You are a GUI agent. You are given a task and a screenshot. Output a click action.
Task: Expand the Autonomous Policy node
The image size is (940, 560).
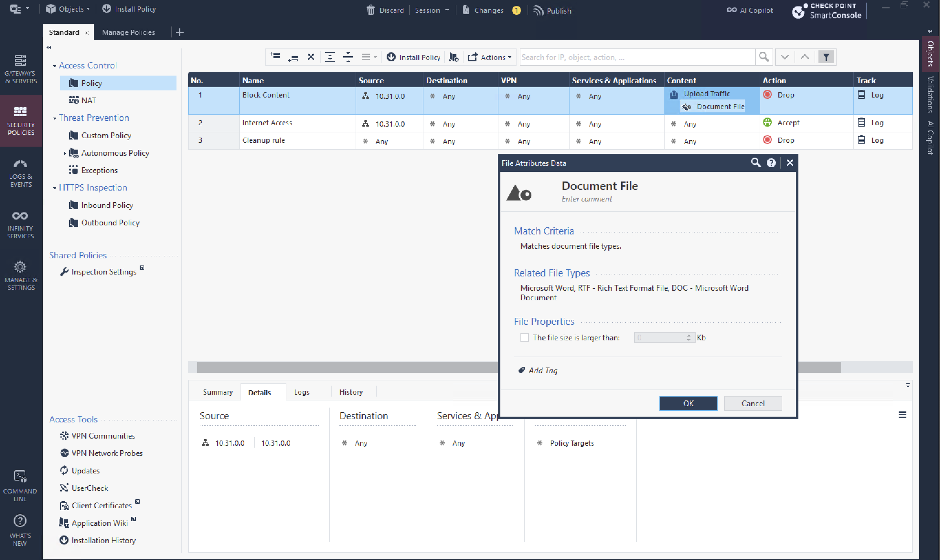tap(65, 153)
